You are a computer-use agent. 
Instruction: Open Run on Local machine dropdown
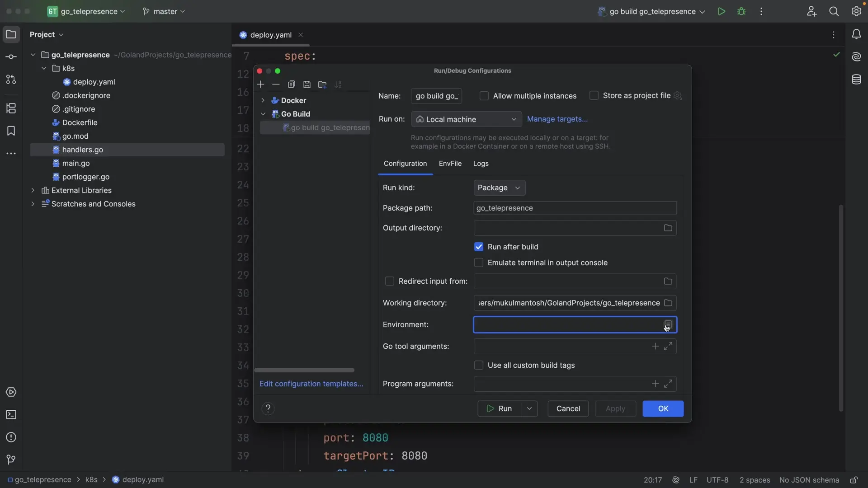[x=467, y=119]
